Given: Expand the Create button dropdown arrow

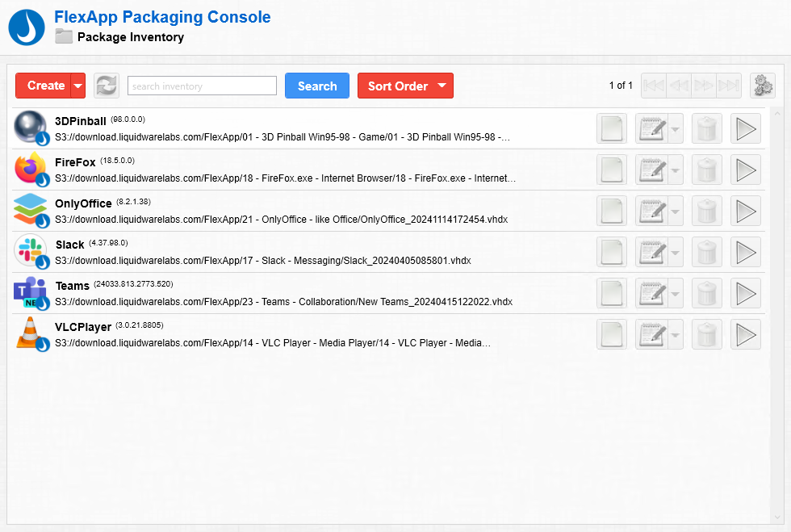Looking at the screenshot, I should (78, 86).
